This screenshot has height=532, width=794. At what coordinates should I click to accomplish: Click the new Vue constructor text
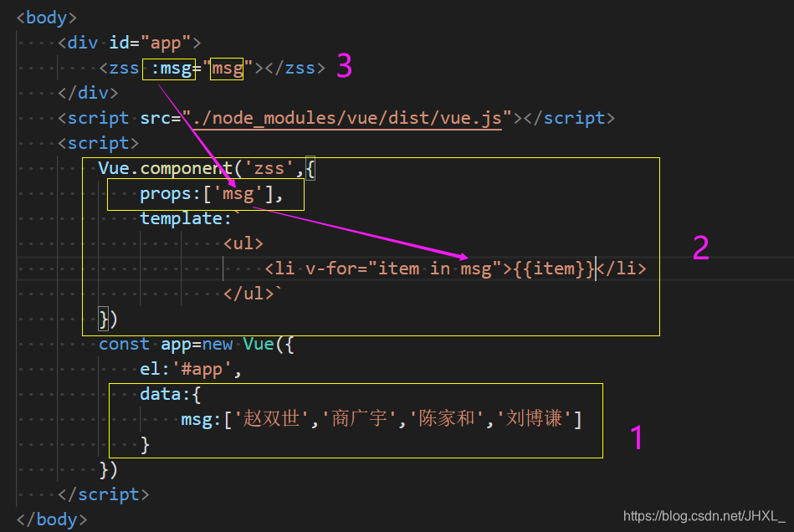238,344
